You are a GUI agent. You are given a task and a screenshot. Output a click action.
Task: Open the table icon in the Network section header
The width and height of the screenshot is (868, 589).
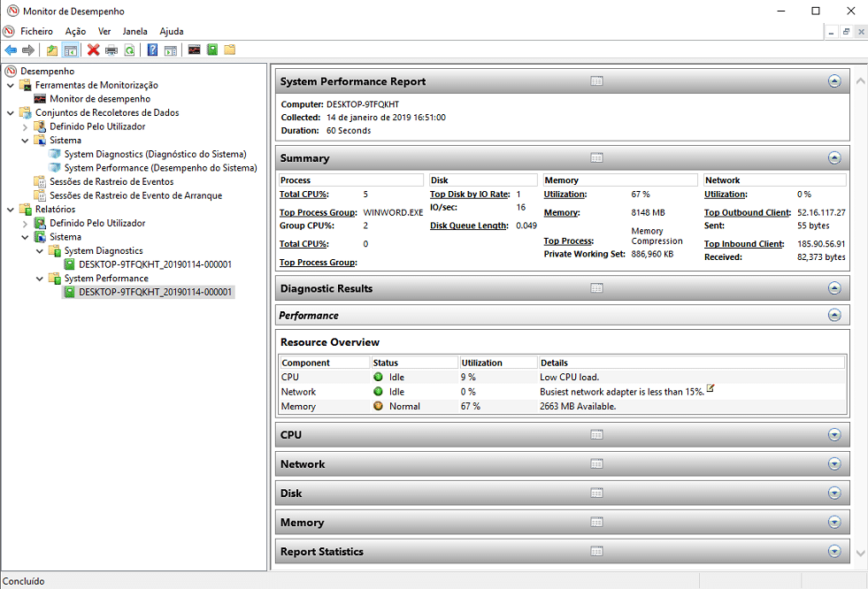point(596,464)
